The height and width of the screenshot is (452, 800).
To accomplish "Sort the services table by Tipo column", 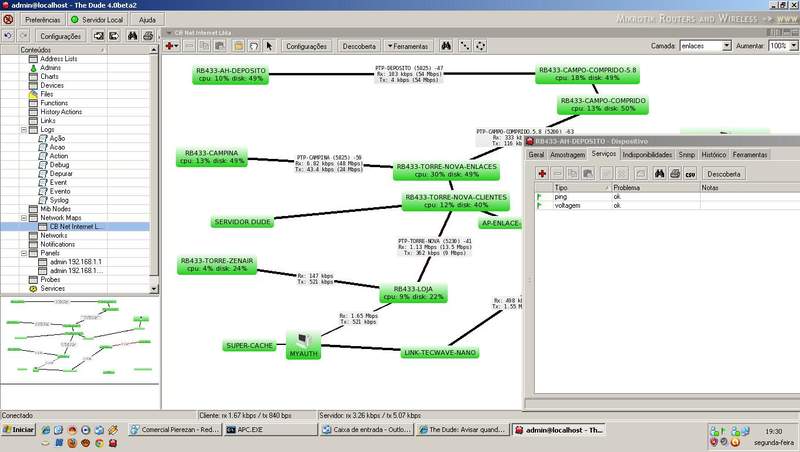I will point(582,188).
